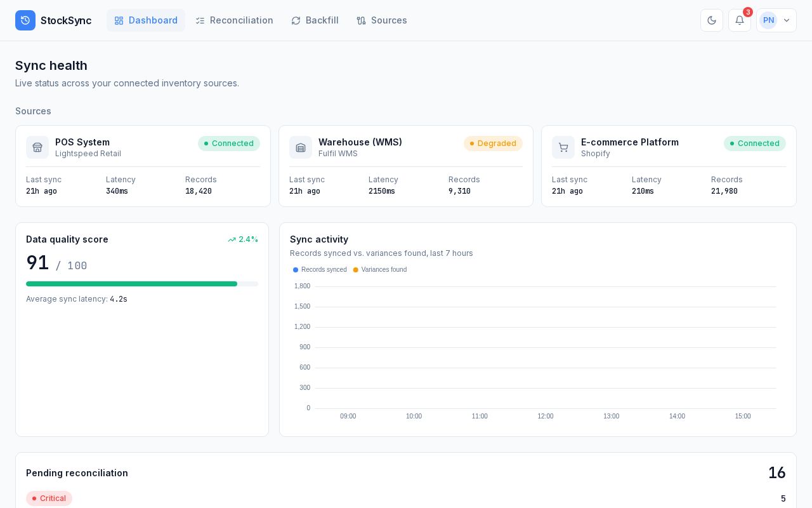
Task: Toggle Records synced legend item
Action: (320, 270)
